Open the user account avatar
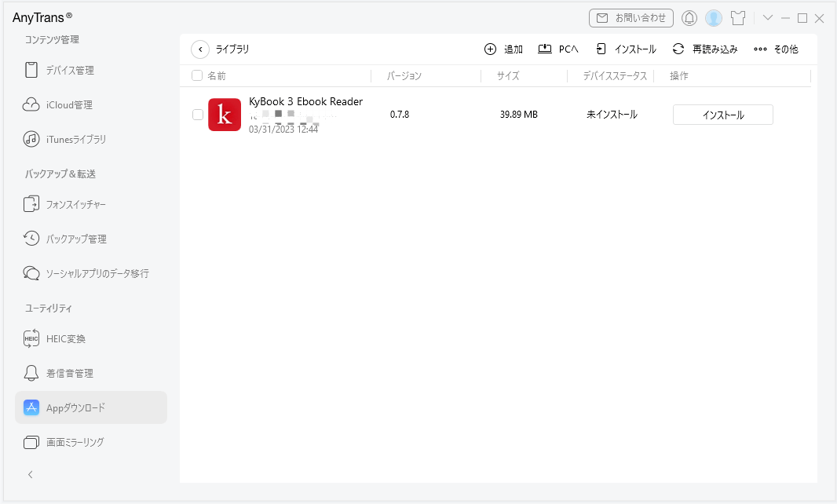Image resolution: width=837 pixels, height=504 pixels. (x=714, y=18)
